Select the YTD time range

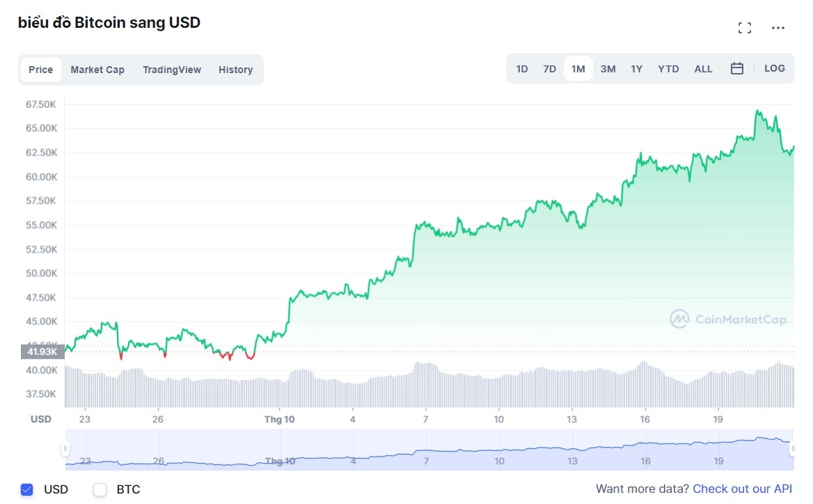pos(668,68)
